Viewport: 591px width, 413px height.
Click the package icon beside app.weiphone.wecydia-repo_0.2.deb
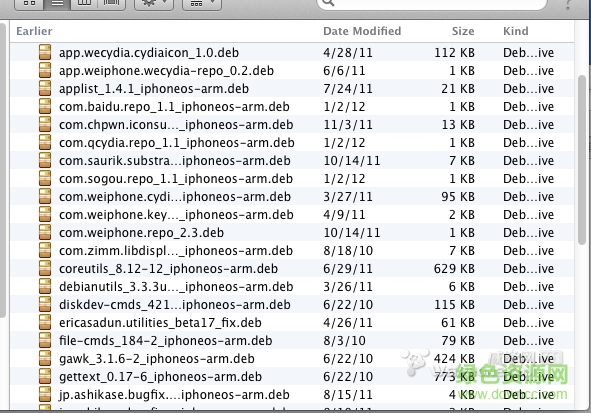click(x=45, y=70)
